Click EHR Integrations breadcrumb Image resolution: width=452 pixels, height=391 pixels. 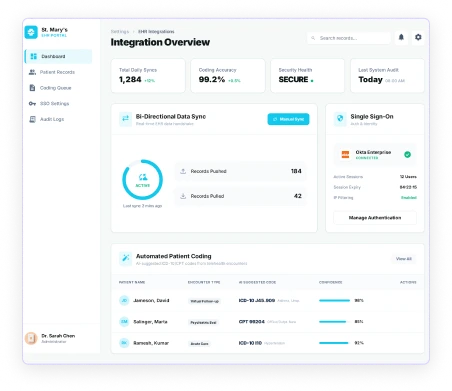156,31
